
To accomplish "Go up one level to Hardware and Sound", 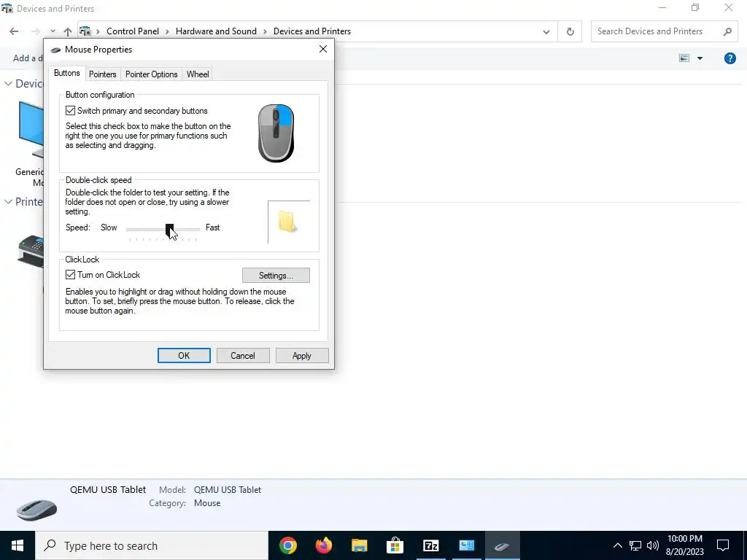I will [x=68, y=31].
